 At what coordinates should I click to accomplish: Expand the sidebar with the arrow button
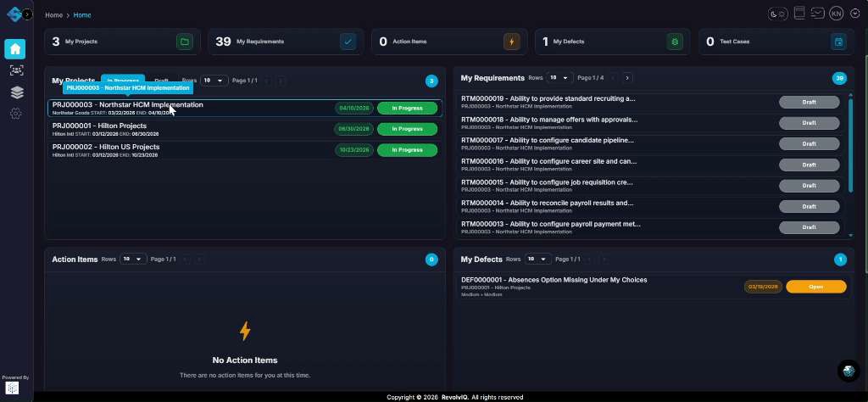tap(27, 14)
